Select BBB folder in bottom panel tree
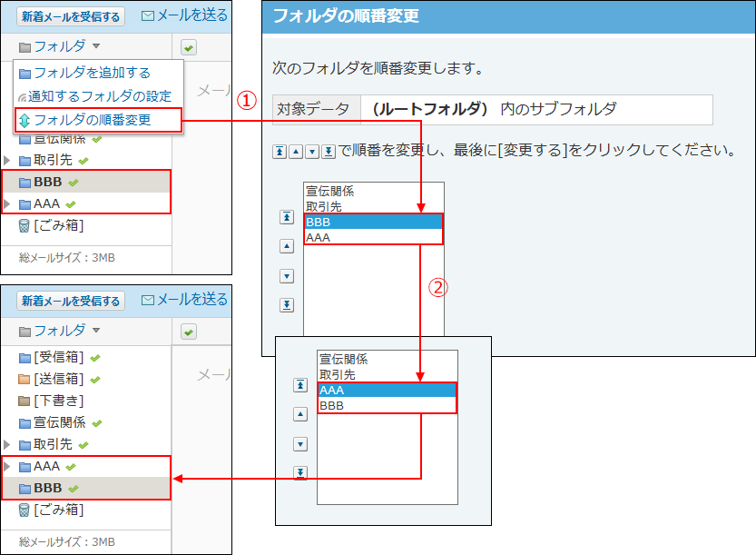 point(48,488)
